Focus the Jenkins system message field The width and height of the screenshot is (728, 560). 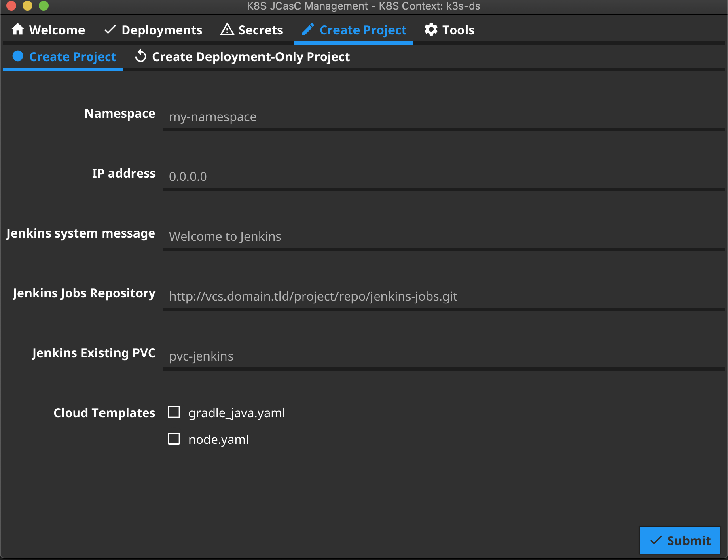[443, 236]
